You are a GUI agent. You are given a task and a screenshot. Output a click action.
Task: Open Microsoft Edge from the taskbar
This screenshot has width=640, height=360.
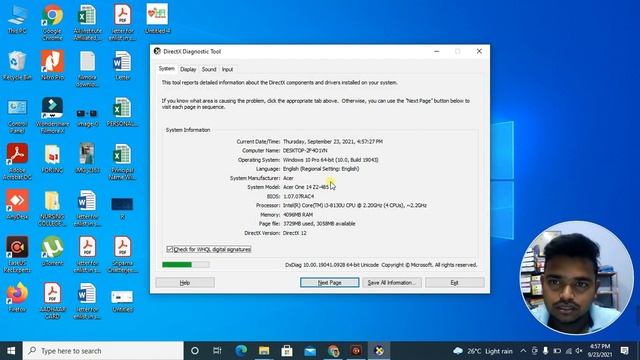(241, 351)
